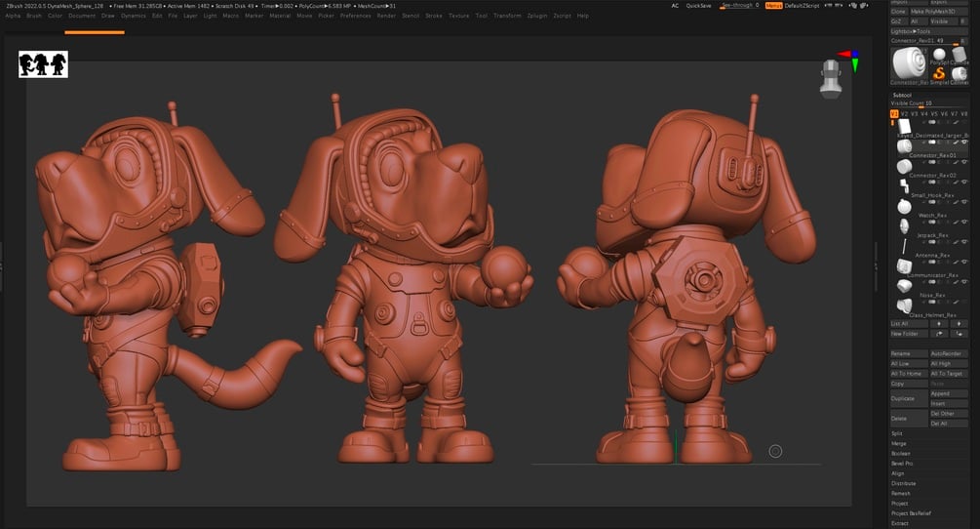Screen dimensions: 980x529
Task: Switch to V8 visibility set
Action: [963, 114]
